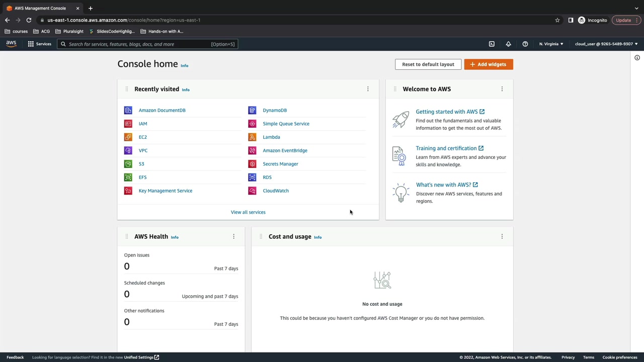
Task: Select the AWS Management Console browser tab
Action: [x=42, y=8]
